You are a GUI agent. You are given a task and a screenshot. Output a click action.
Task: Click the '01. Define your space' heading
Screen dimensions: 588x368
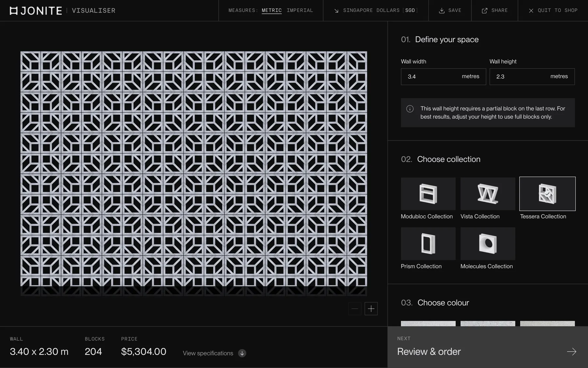(440, 40)
